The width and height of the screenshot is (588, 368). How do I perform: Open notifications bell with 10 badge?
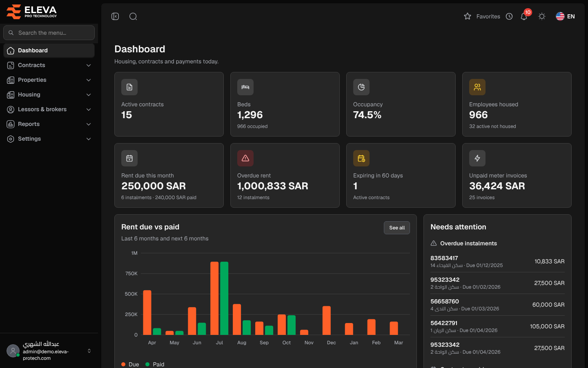tap(524, 16)
